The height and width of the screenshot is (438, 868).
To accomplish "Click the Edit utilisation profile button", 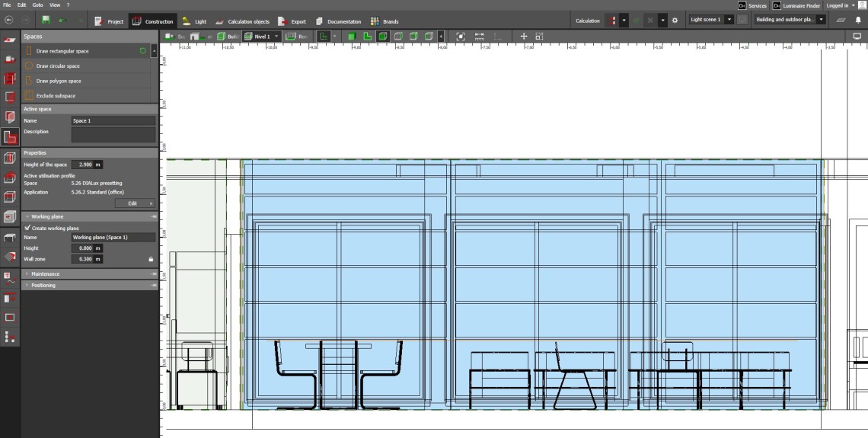I will point(135,203).
